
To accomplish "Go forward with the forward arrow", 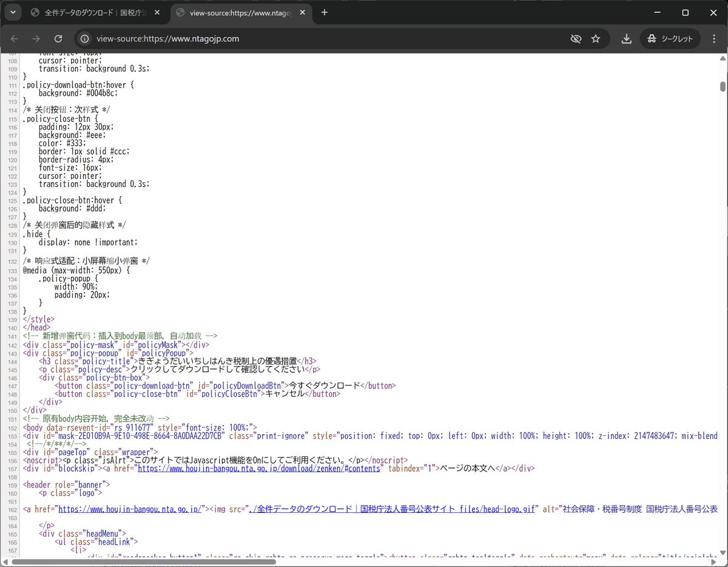I will (x=36, y=39).
